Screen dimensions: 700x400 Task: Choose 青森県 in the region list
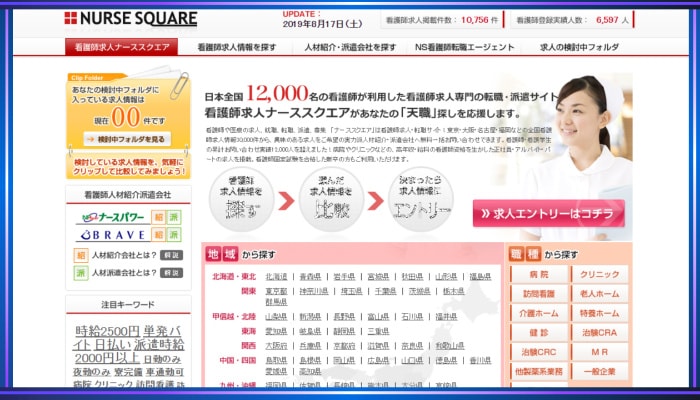pos(310,277)
